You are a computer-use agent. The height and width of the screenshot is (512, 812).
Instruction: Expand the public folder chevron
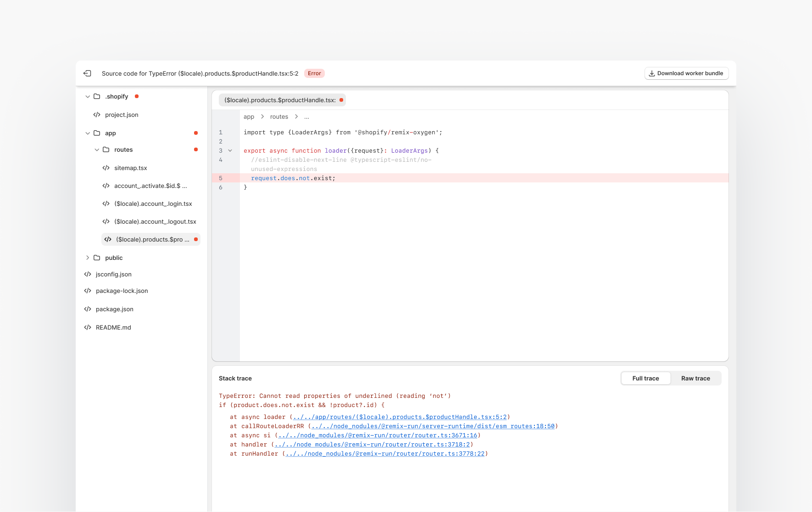(x=88, y=258)
